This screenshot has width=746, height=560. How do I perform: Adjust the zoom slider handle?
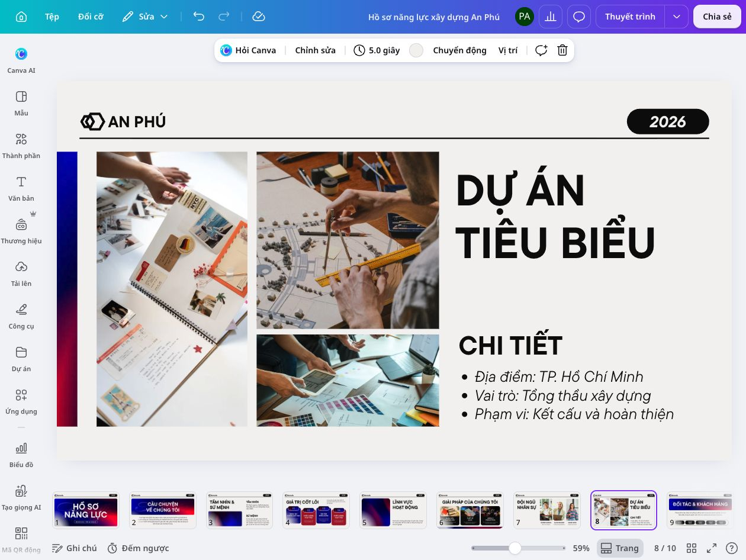tap(515, 548)
